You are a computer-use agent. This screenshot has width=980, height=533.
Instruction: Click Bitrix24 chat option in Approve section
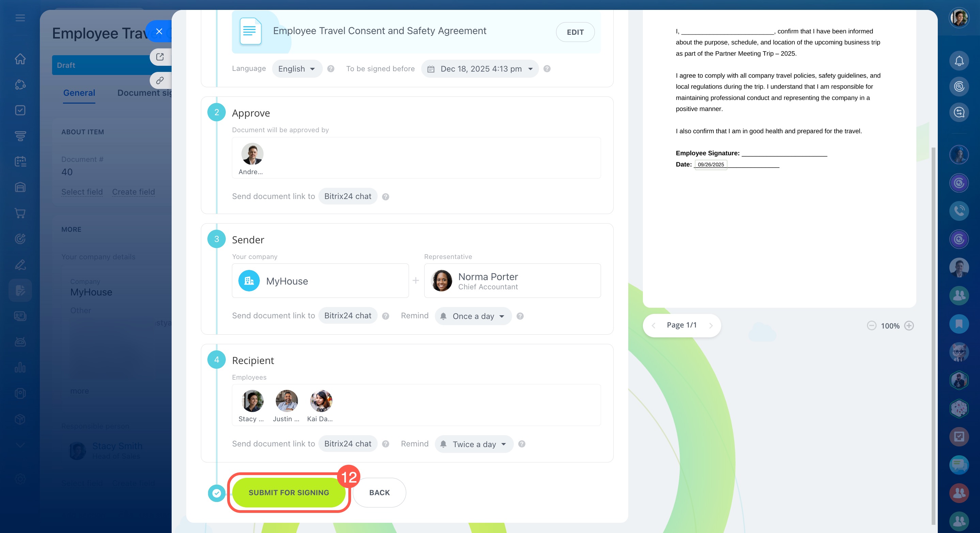click(347, 196)
